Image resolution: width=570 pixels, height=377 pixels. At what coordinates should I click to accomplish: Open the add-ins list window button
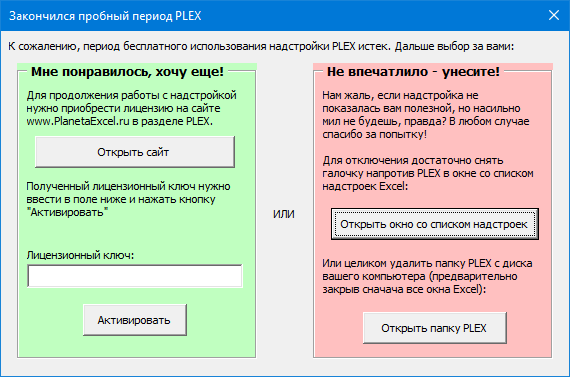pyautogui.click(x=435, y=224)
